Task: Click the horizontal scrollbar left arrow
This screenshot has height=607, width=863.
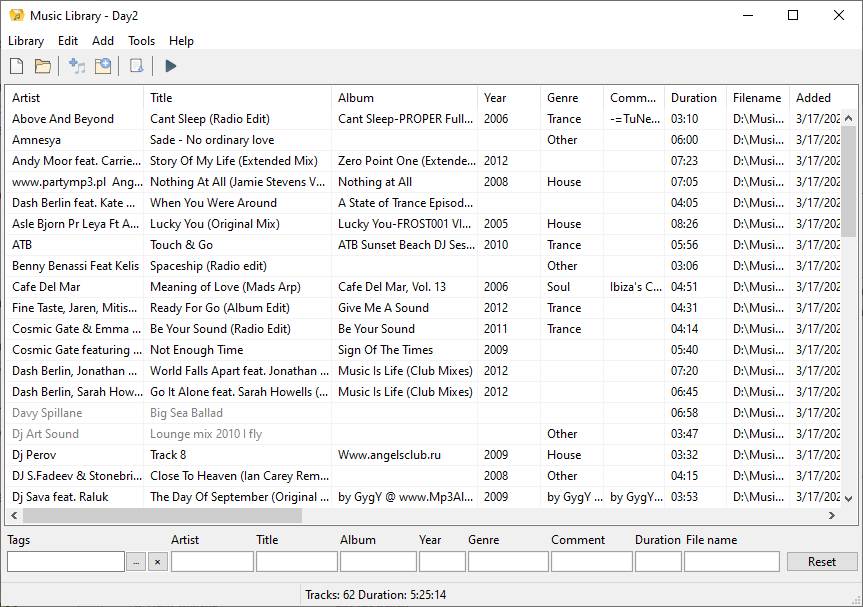Action: 14,516
